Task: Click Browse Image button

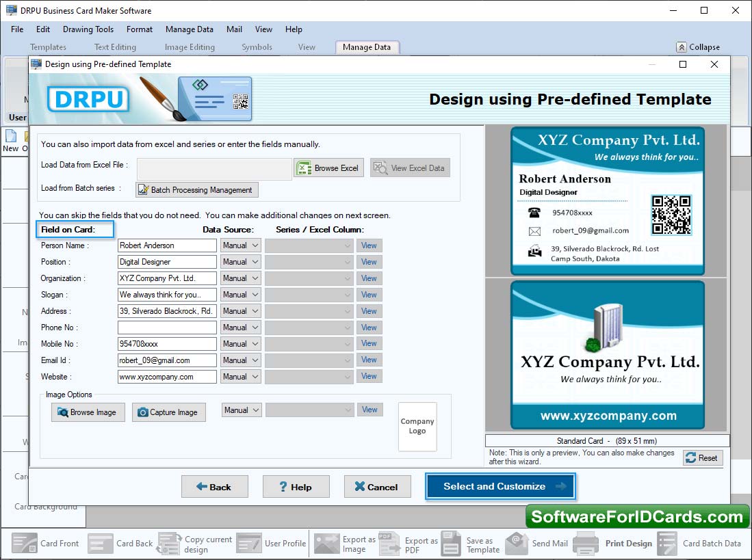Action: point(88,412)
